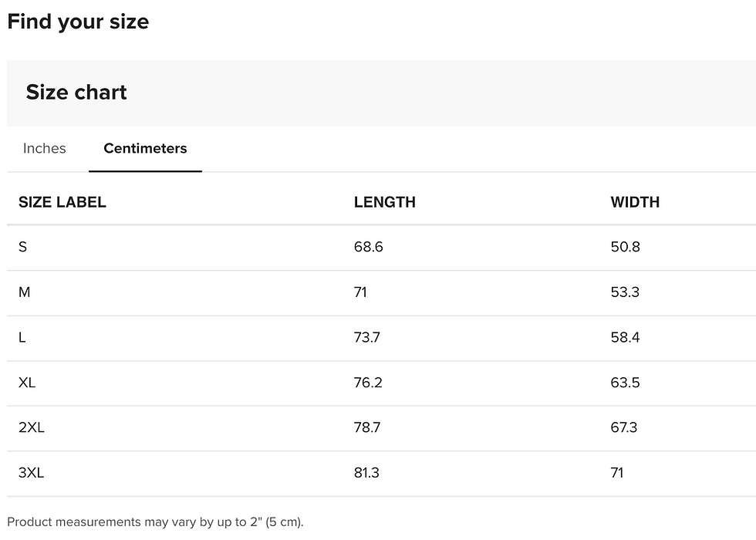The width and height of the screenshot is (756, 540).
Task: Click the 63.5 width value for XL
Action: [625, 383]
